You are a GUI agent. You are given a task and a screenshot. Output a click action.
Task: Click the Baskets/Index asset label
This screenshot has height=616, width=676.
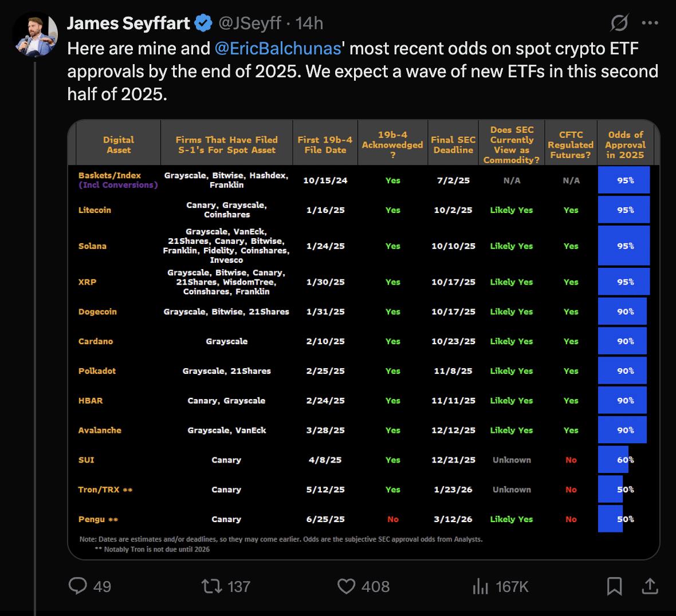pyautogui.click(x=109, y=175)
